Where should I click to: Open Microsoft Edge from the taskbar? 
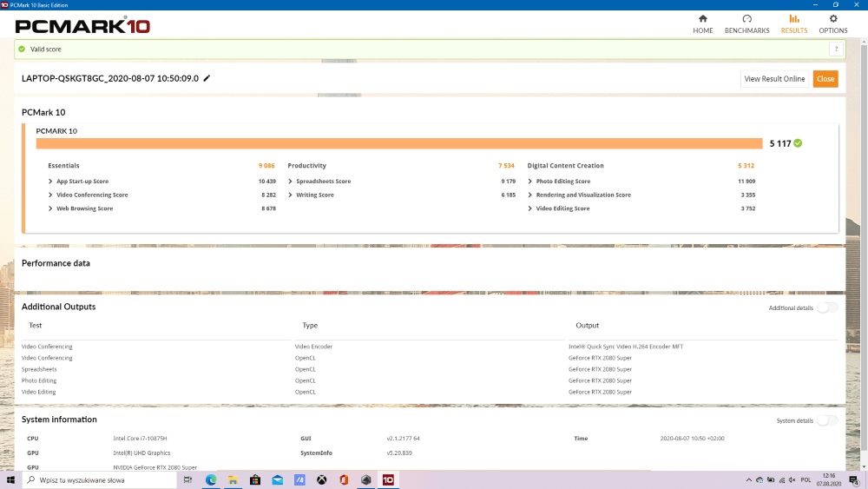(211, 479)
